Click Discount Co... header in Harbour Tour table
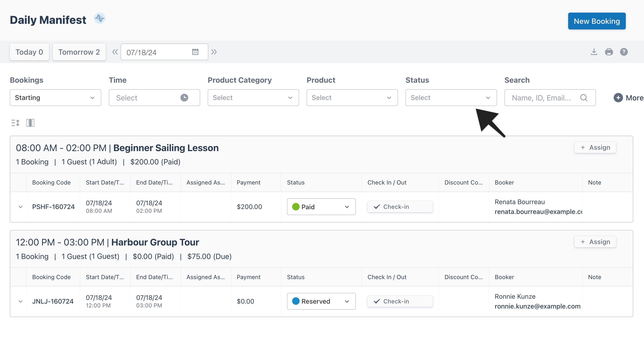The width and height of the screenshot is (644, 355). click(463, 277)
